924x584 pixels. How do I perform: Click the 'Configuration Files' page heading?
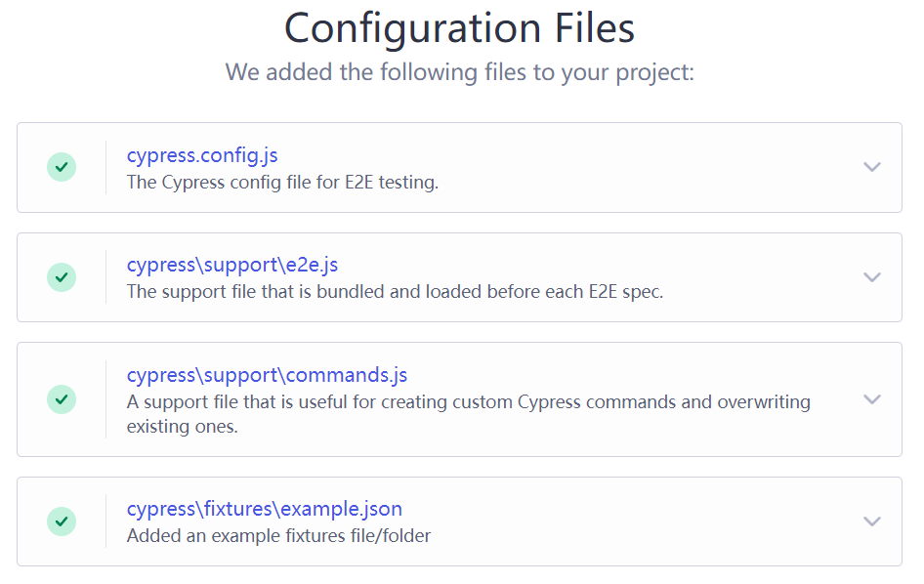459,27
